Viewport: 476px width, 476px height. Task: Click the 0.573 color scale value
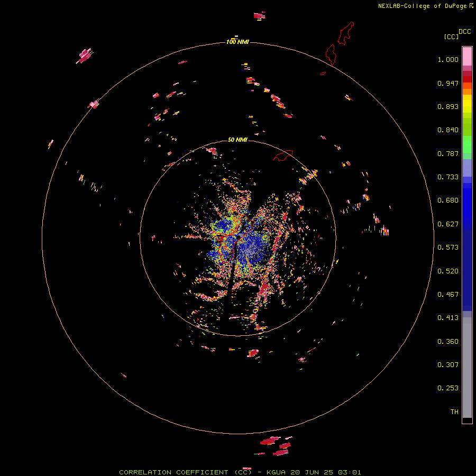[448, 248]
